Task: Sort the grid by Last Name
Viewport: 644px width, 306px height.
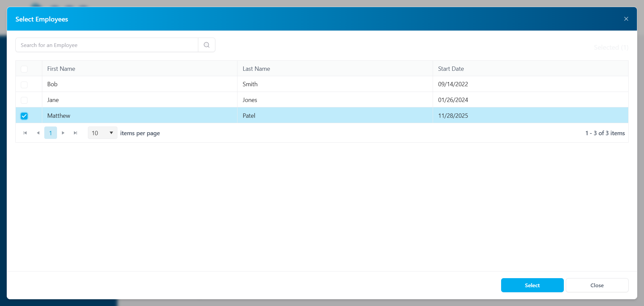Action: (x=256, y=68)
